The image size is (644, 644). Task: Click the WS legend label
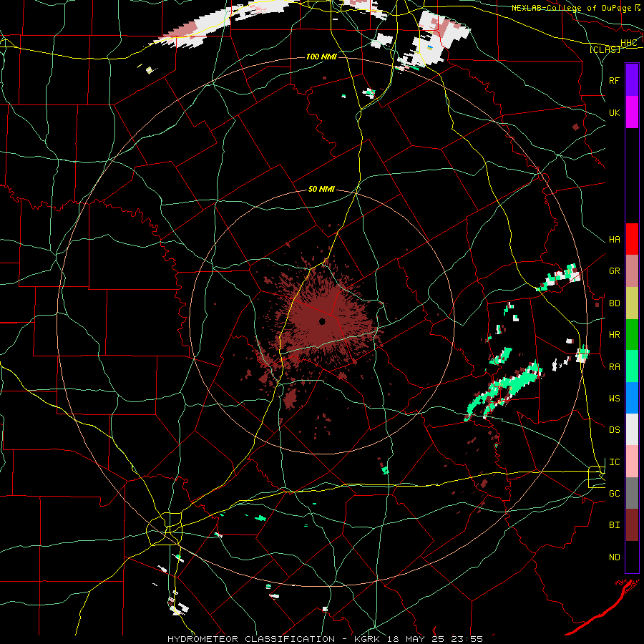pyautogui.click(x=614, y=399)
